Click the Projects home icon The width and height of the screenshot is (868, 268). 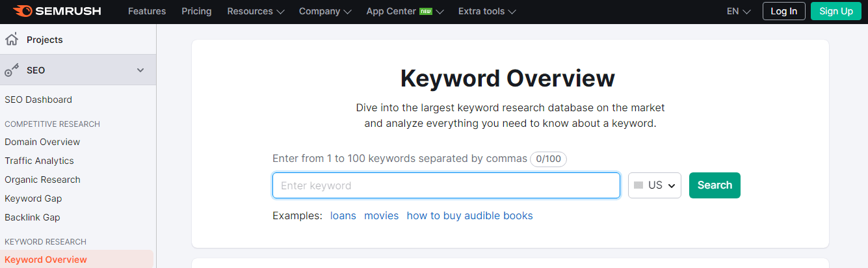pyautogui.click(x=11, y=40)
